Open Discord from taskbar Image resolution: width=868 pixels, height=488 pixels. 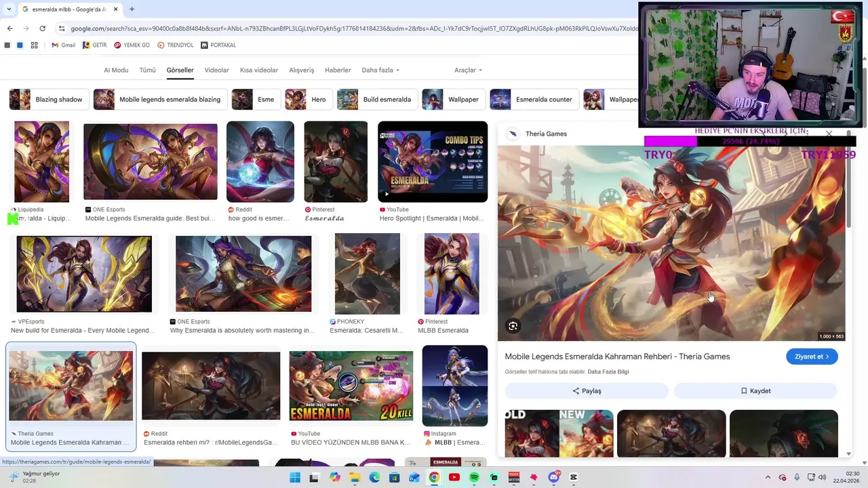click(x=554, y=477)
